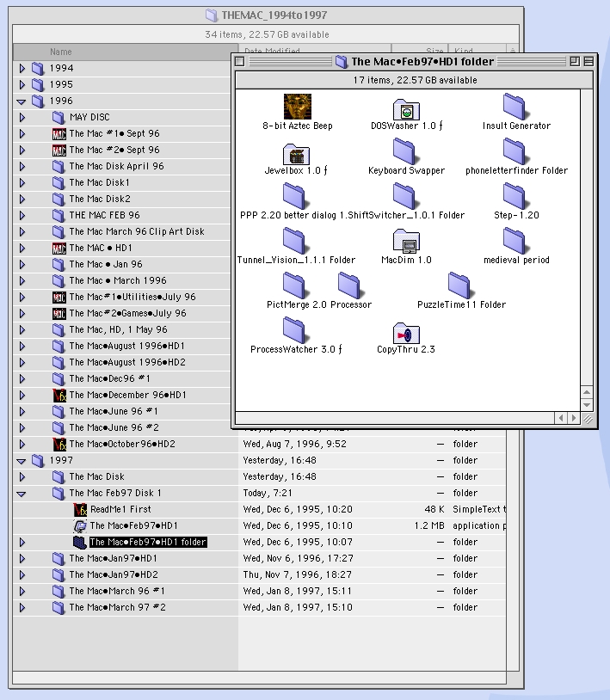610x700 pixels.
Task: Expand the 1995 folder
Action: tap(22, 85)
